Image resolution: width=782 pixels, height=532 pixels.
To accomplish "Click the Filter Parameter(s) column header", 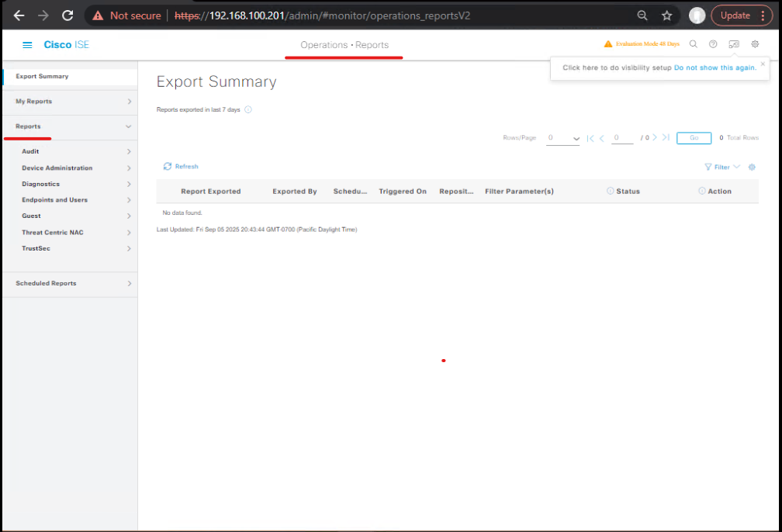I will point(519,192).
